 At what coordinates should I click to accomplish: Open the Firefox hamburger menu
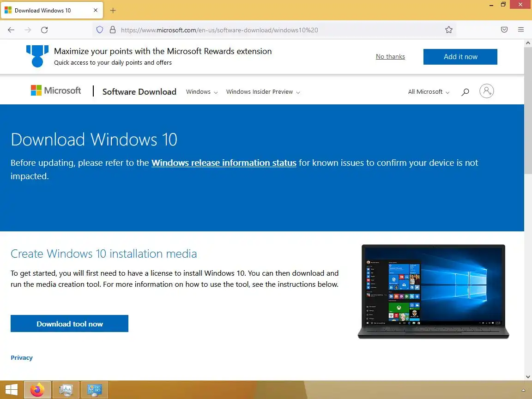click(x=521, y=30)
